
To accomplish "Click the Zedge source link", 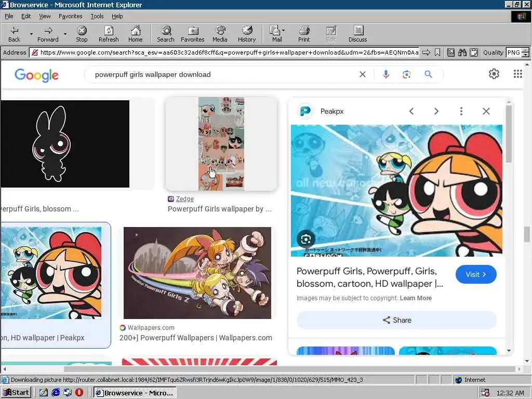I will coord(184,199).
